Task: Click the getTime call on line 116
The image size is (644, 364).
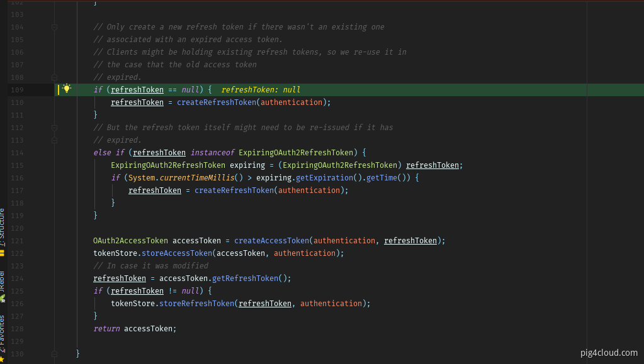Action: [382, 178]
